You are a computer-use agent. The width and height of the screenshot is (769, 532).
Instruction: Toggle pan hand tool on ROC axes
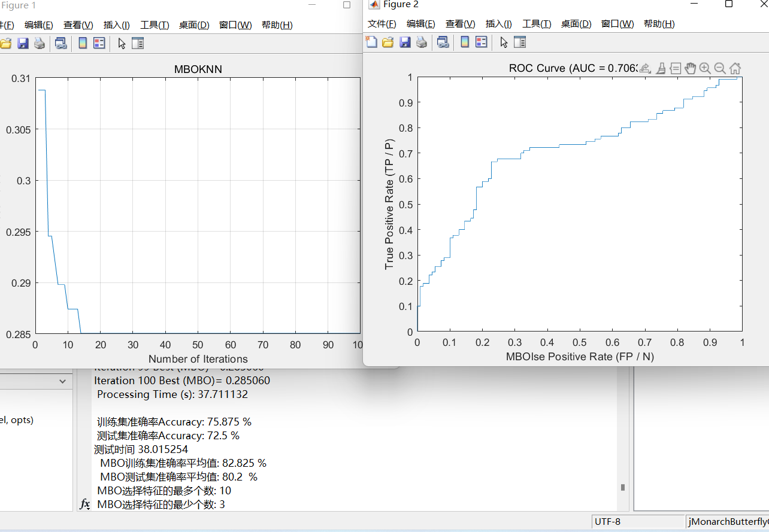690,68
